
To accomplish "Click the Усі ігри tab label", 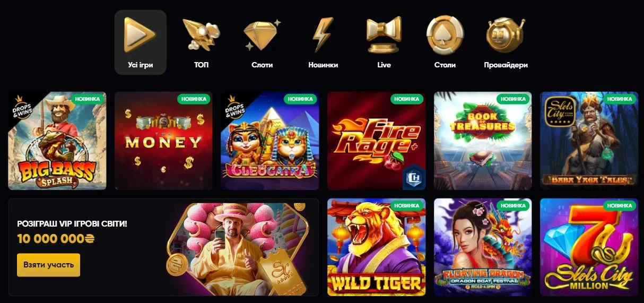I will click(x=141, y=65).
